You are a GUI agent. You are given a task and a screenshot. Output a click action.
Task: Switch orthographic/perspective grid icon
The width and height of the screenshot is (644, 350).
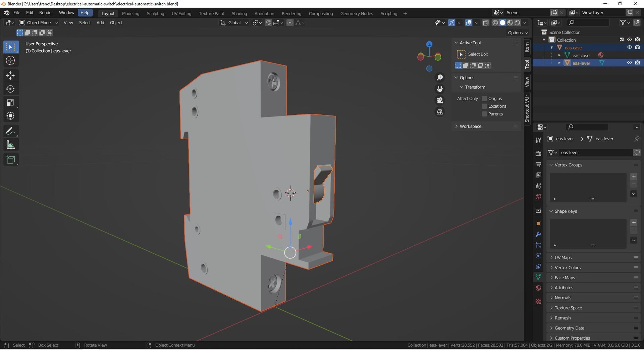coord(440,112)
